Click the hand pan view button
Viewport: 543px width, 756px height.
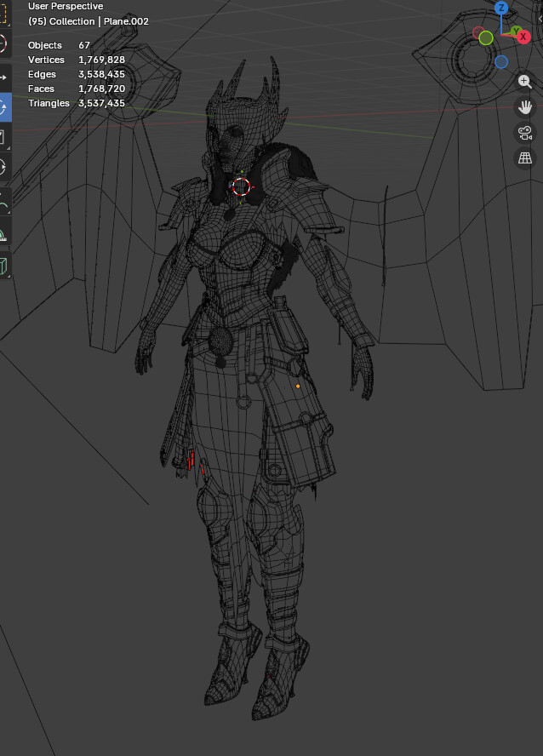[525, 107]
